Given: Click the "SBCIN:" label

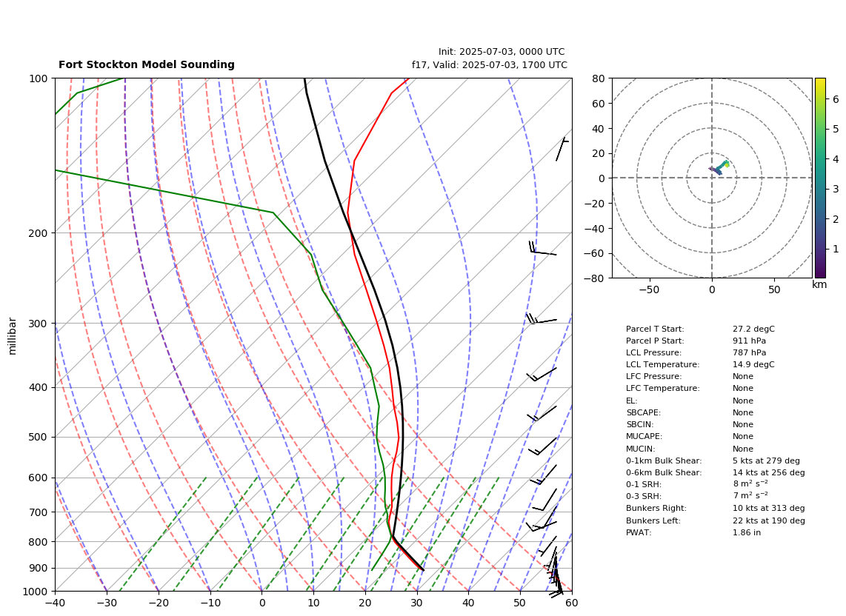Looking at the screenshot, I should pos(641,424).
